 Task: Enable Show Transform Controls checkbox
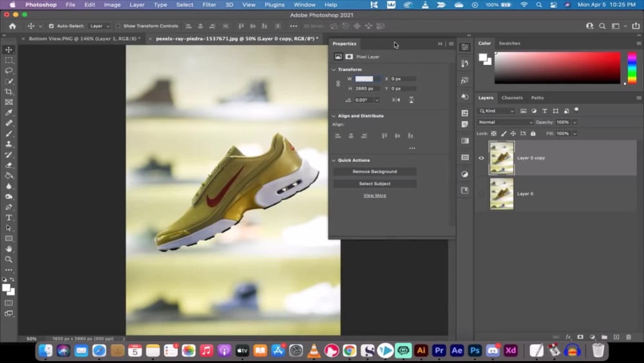click(118, 26)
